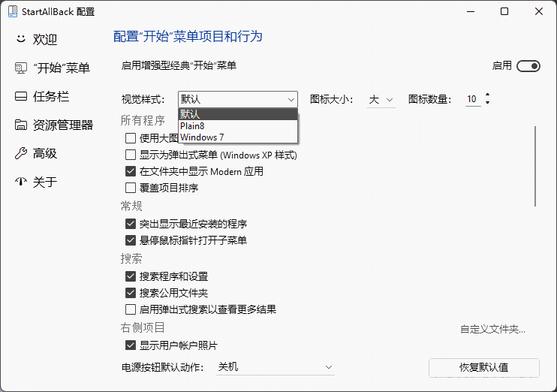This screenshot has width=557, height=392.
Task: Uncheck 在文件夹中显示 Modern 应用
Action: point(131,171)
